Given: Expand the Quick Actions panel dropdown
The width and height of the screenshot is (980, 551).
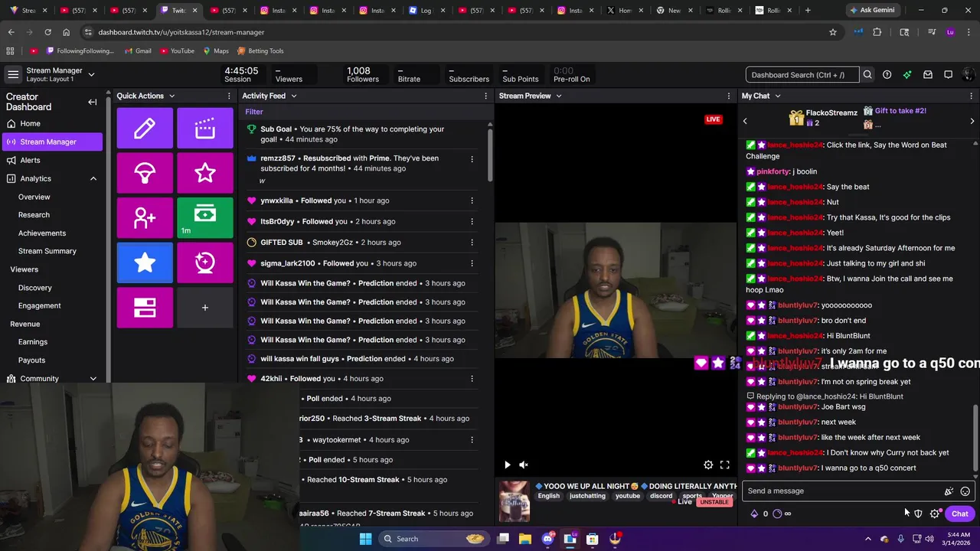Looking at the screenshot, I should pyautogui.click(x=171, y=96).
